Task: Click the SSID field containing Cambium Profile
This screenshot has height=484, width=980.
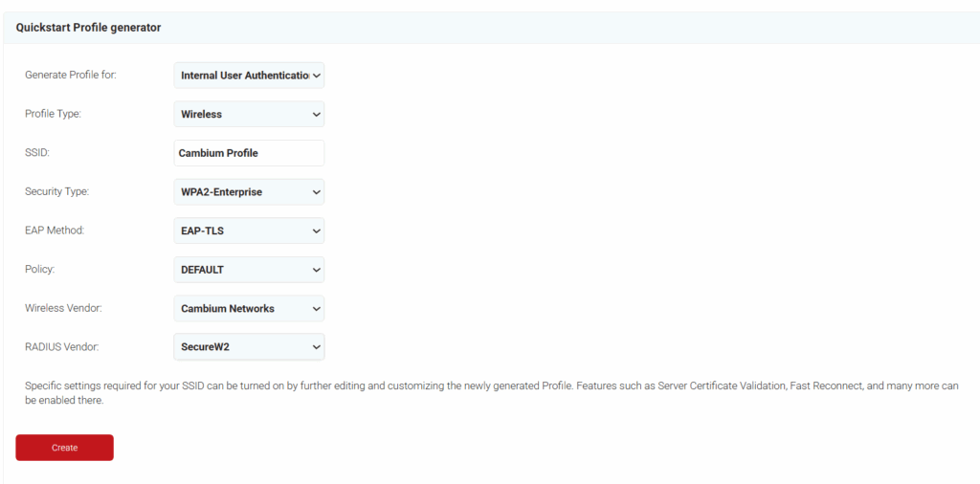Action: pos(249,153)
